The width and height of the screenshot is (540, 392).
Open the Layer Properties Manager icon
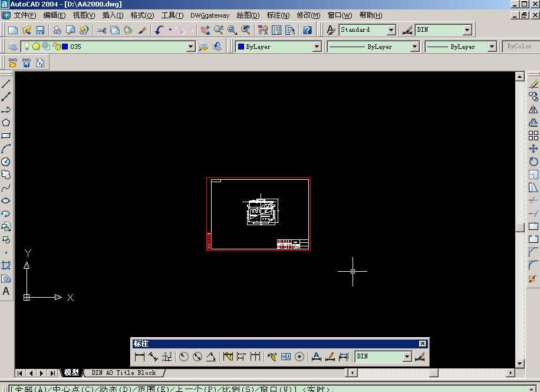12,47
